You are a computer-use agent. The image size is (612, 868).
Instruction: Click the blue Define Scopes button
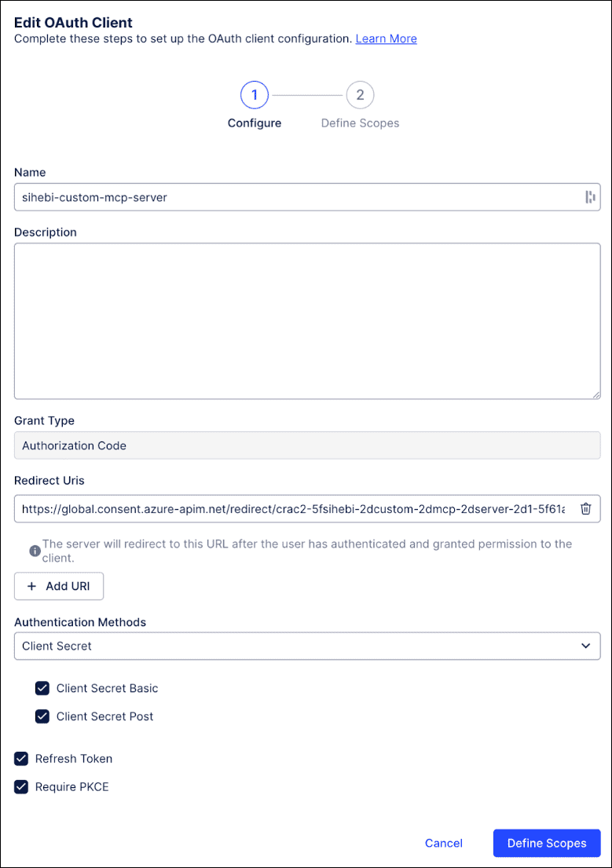coord(547,843)
